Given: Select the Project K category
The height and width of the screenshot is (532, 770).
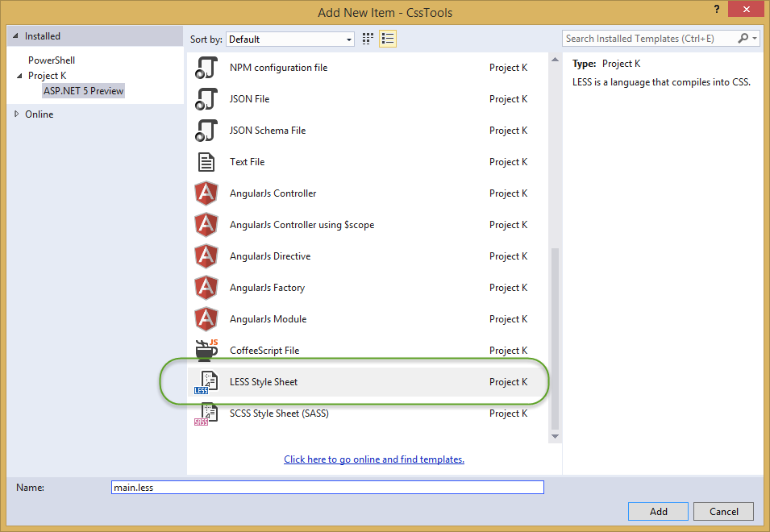Looking at the screenshot, I should pyautogui.click(x=47, y=76).
